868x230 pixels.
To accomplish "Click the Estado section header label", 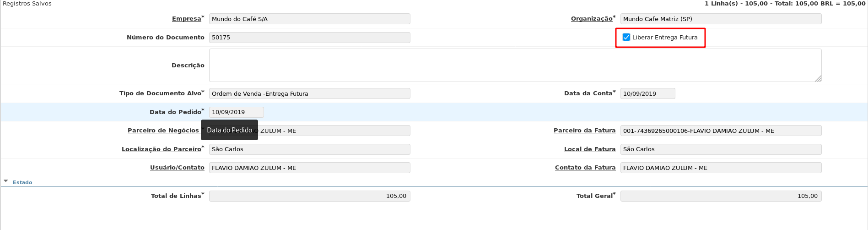I will click(22, 182).
